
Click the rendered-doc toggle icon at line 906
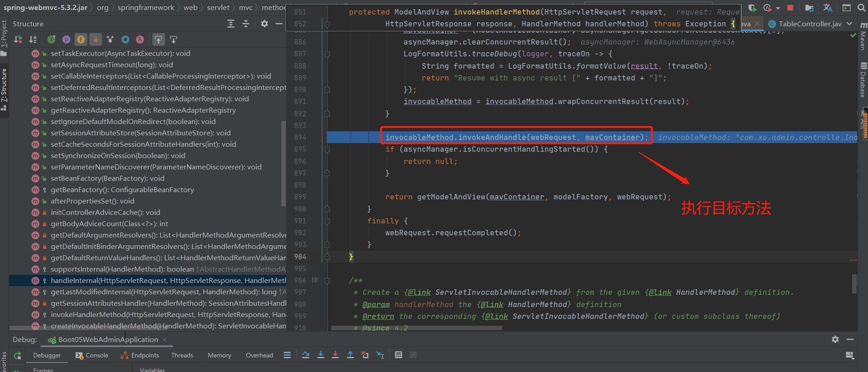[x=315, y=280]
